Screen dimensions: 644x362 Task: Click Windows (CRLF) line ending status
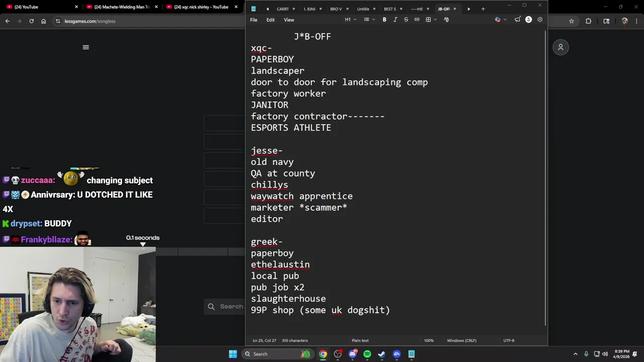461,340
